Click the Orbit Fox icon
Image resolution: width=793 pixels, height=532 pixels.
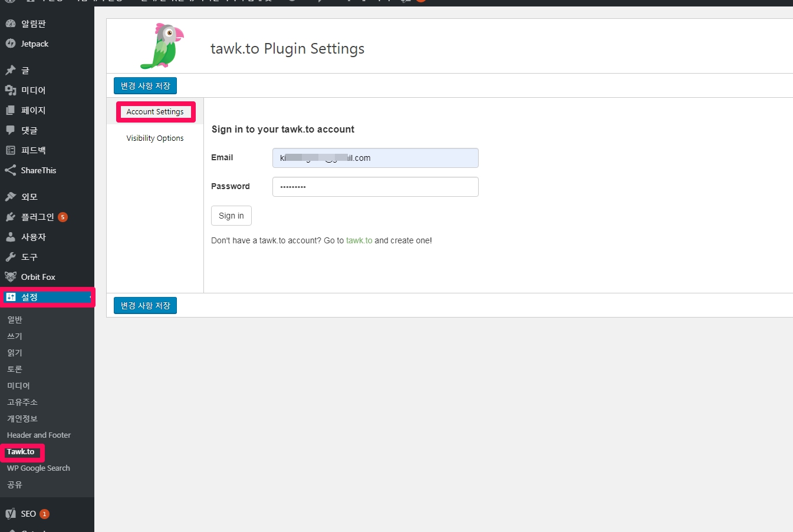tap(11, 277)
